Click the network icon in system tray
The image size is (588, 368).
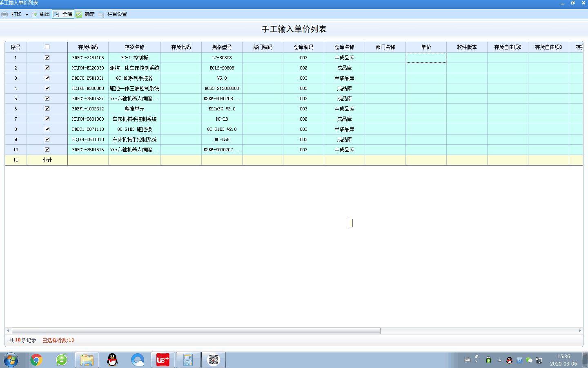coord(539,360)
